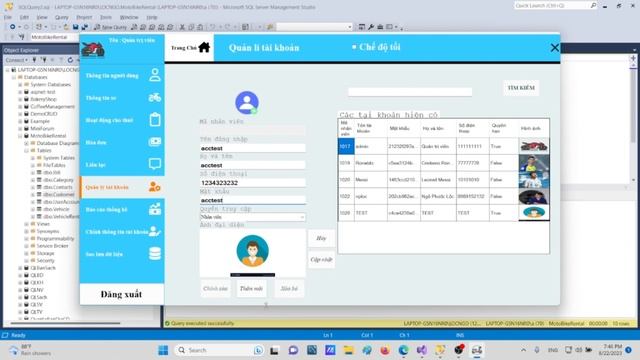Open Firefox from the taskbar
This screenshot has height=360, width=640.
click(x=385, y=350)
